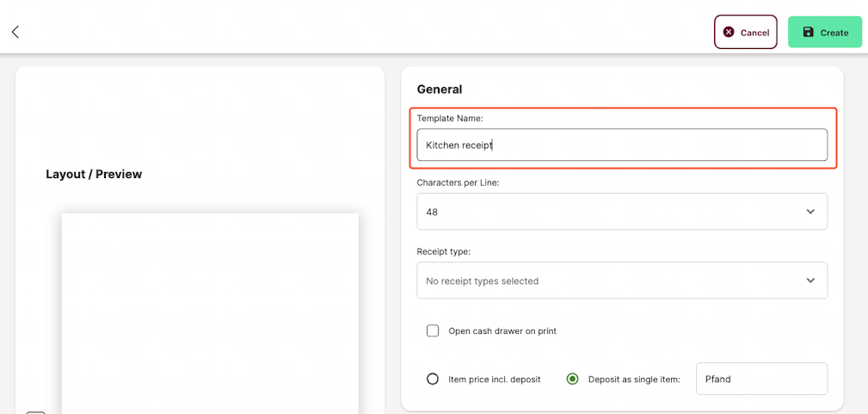Click the floppy disk save icon in Create
The image size is (868, 414).
[809, 32]
